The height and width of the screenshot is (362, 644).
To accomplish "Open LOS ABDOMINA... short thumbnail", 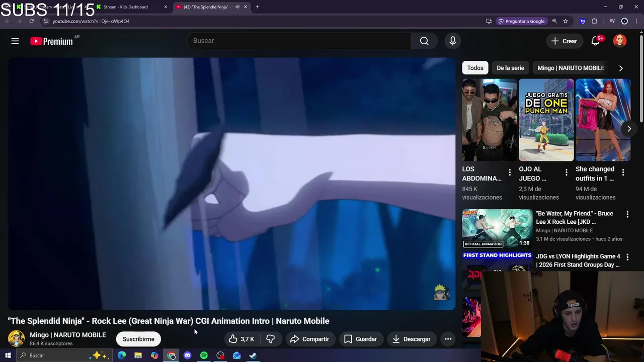I will 490,120.
